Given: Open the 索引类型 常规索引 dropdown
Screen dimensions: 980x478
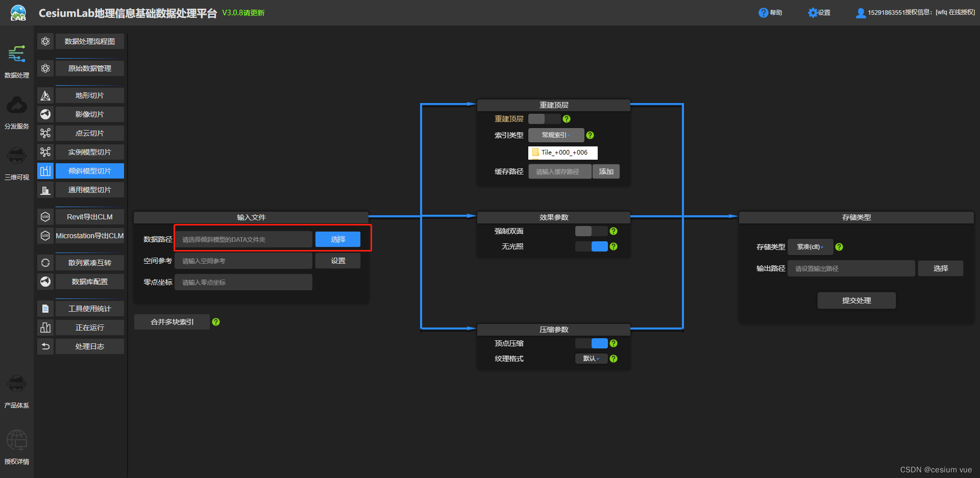Looking at the screenshot, I should [556, 135].
